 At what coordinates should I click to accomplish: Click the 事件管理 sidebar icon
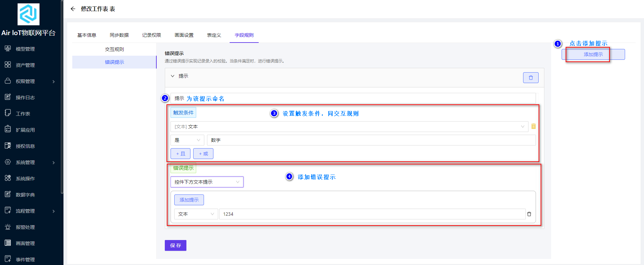point(8,259)
